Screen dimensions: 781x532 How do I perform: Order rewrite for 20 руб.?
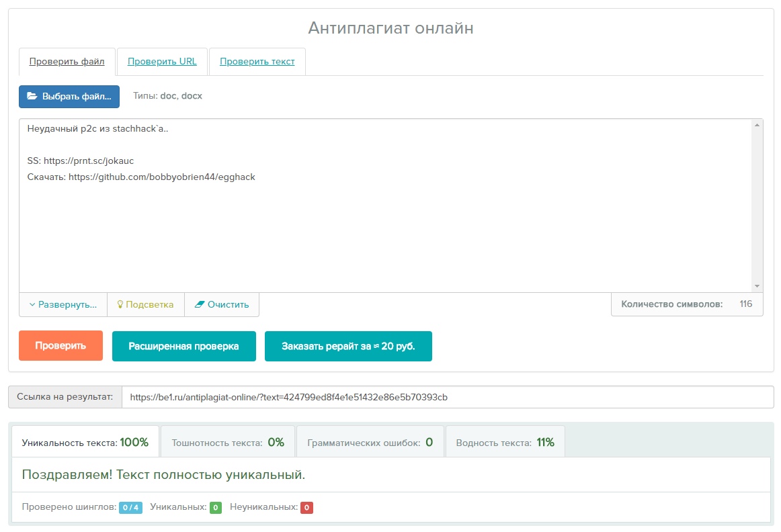[348, 346]
